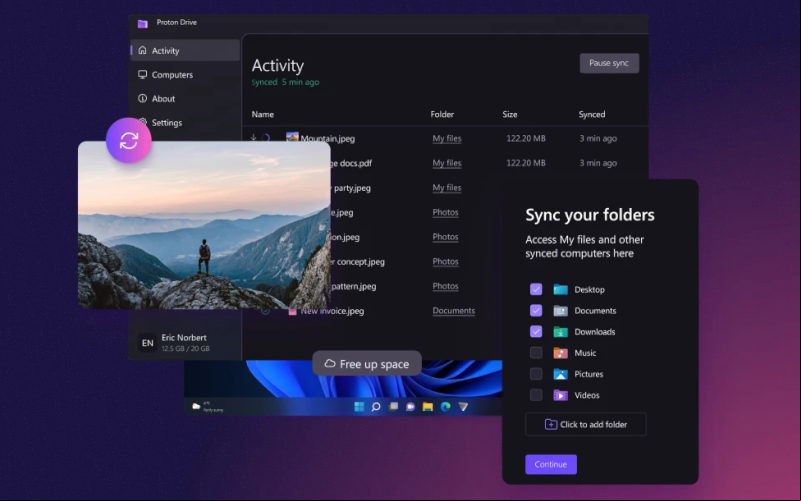Screen dimensions: 801x501
Task: Select Activity in the sidebar
Action: pos(185,51)
